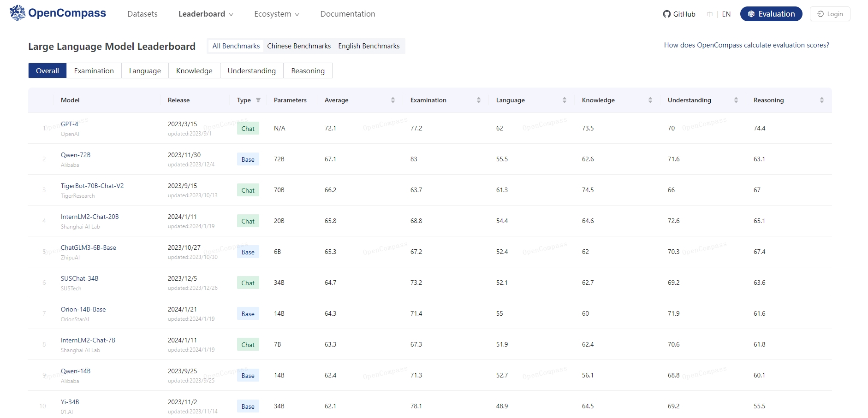Viewport: 868px width, 418px height.
Task: Click the 'Large Language Model Leaderboard' heading
Action: click(x=112, y=46)
